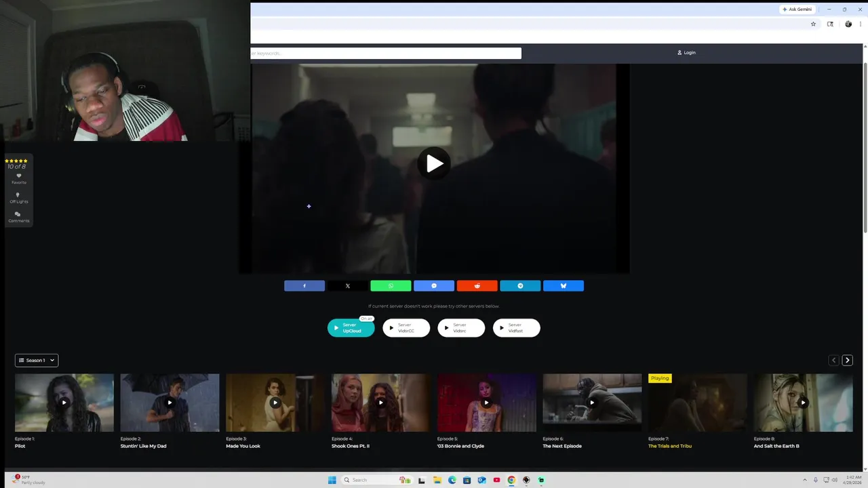Click the "'03 Bonnie and Clyde" title text
Image resolution: width=868 pixels, height=488 pixels.
[460, 446]
